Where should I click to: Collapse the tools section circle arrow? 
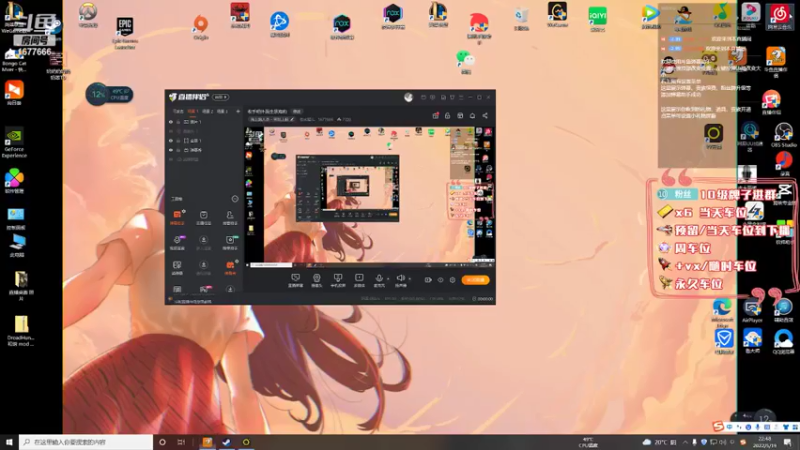point(235,199)
